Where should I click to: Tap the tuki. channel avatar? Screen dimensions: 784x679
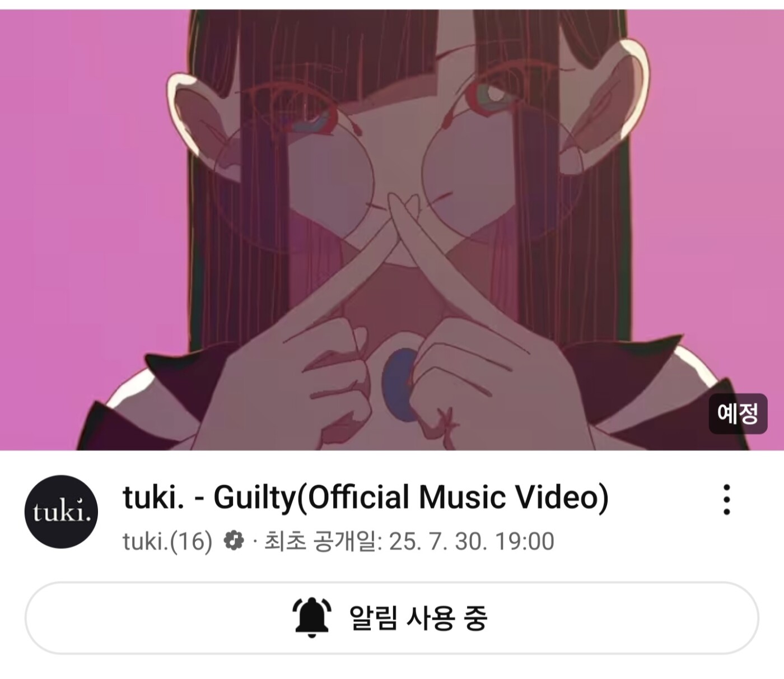(x=61, y=511)
